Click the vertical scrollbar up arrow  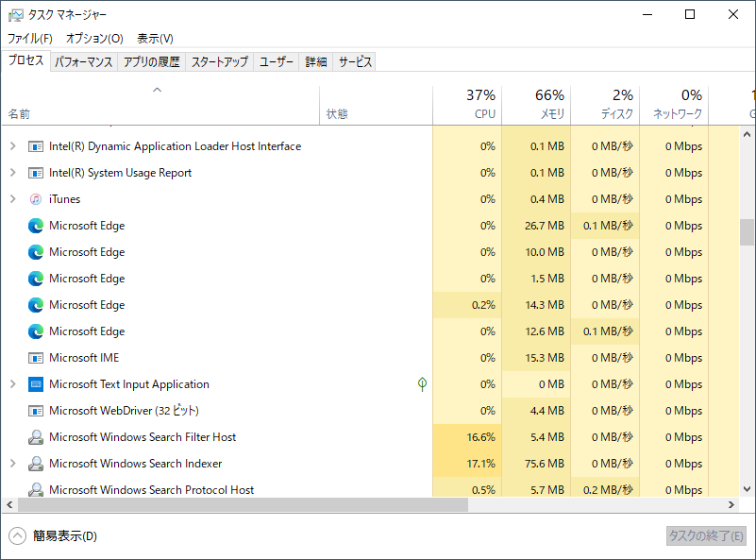(747, 134)
